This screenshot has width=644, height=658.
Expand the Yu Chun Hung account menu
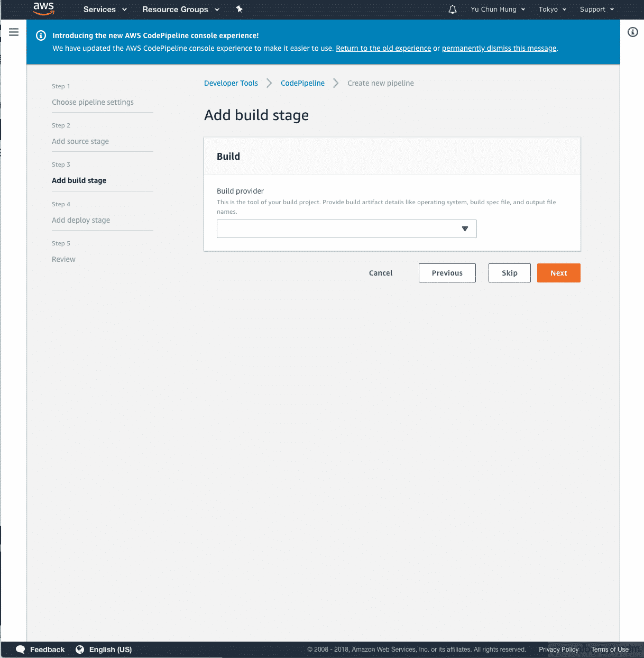[498, 10]
